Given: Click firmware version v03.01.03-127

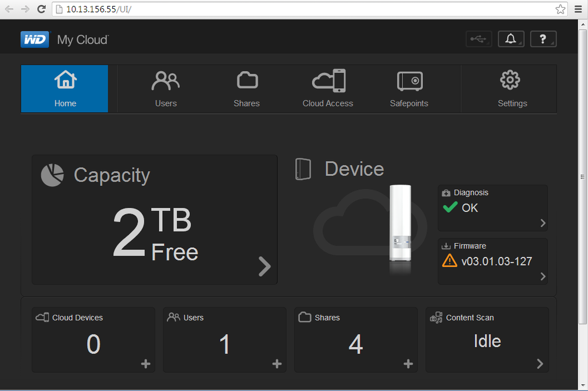Looking at the screenshot, I should (496, 261).
